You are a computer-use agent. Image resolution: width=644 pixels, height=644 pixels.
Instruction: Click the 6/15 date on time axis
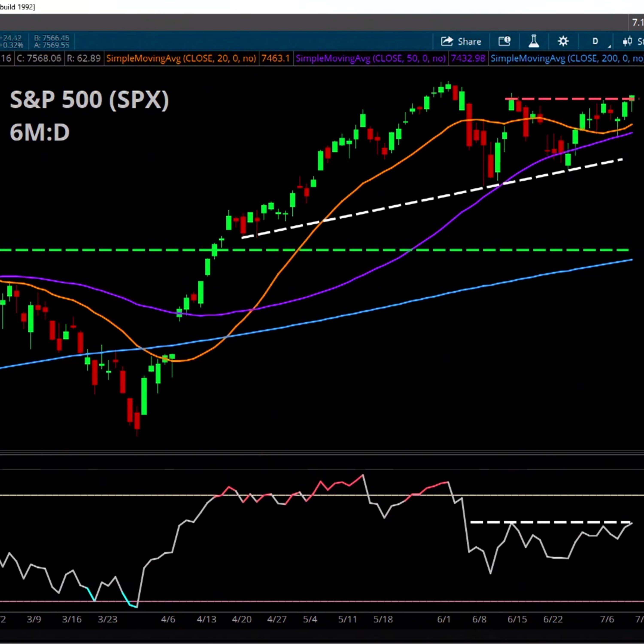[517, 619]
